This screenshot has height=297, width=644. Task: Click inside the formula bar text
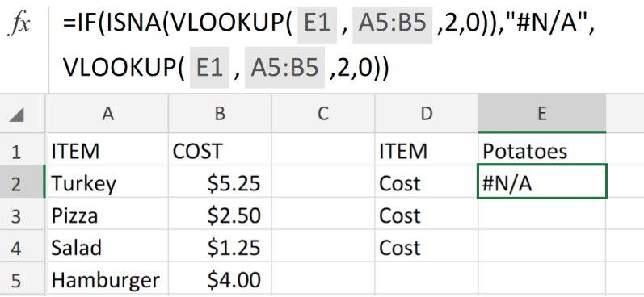tap(329, 45)
